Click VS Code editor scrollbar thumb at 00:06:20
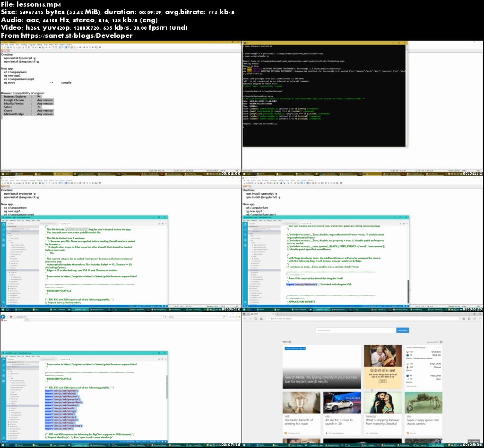The height and width of the screenshot is (448, 484). pos(408,292)
